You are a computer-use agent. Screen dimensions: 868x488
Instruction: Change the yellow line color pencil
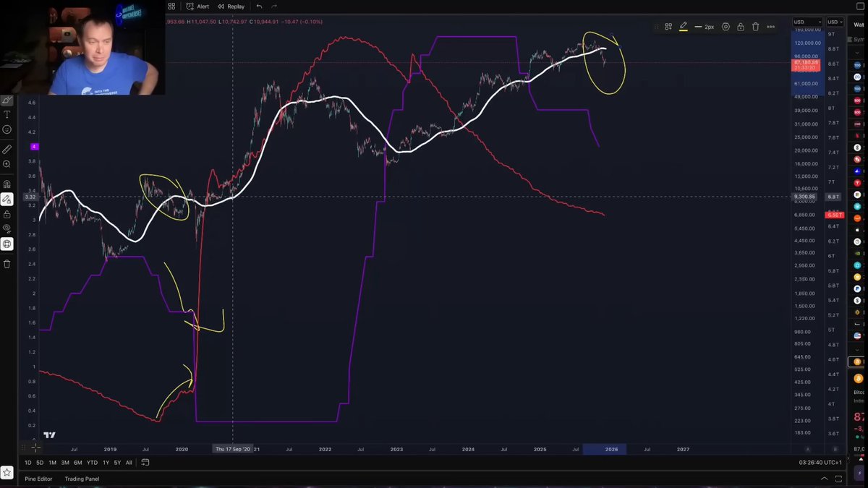(x=684, y=27)
